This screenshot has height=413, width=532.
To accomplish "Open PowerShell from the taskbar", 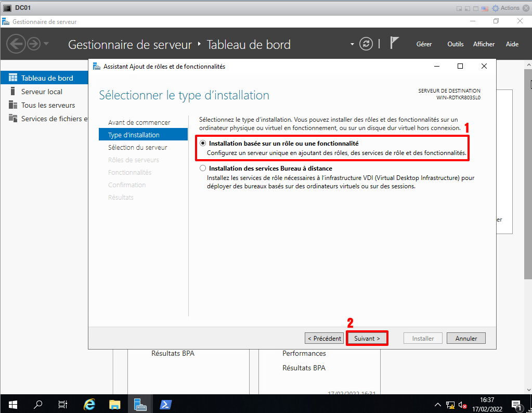I will coord(165,404).
